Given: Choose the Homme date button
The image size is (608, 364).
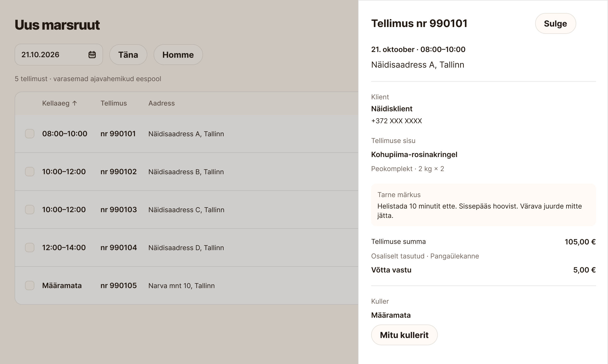Looking at the screenshot, I should 178,55.
